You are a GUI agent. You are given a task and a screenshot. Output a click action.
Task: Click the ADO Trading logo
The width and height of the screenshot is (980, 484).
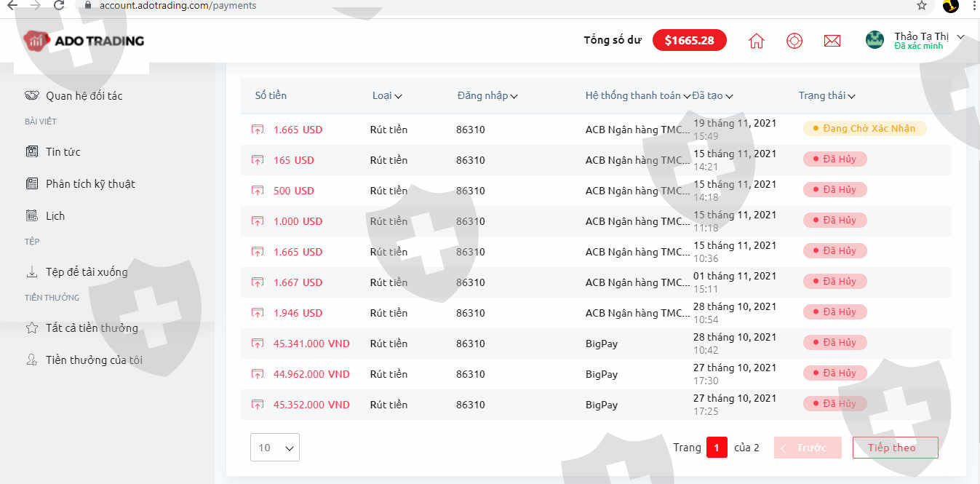[x=84, y=41]
